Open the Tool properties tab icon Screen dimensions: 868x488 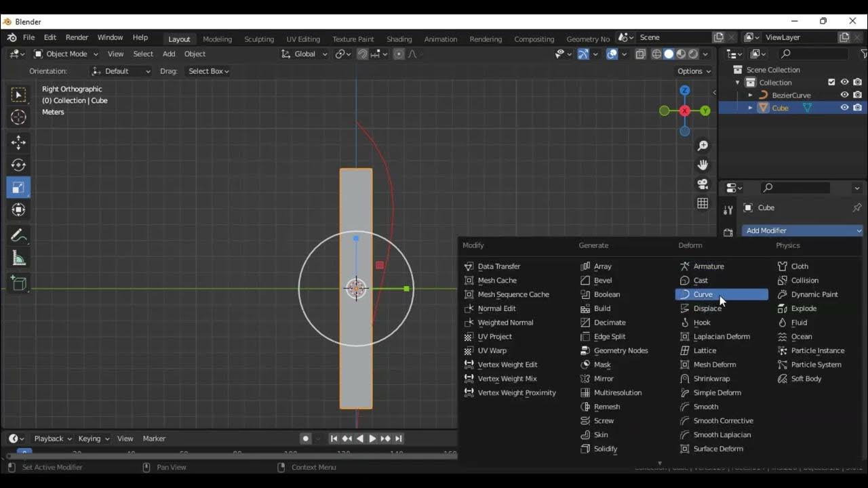[x=728, y=210]
